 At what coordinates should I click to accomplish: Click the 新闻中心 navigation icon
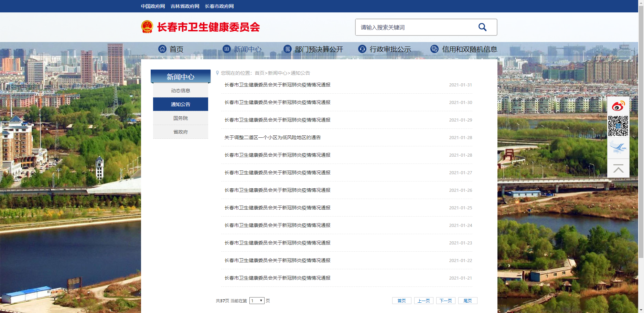(227, 49)
